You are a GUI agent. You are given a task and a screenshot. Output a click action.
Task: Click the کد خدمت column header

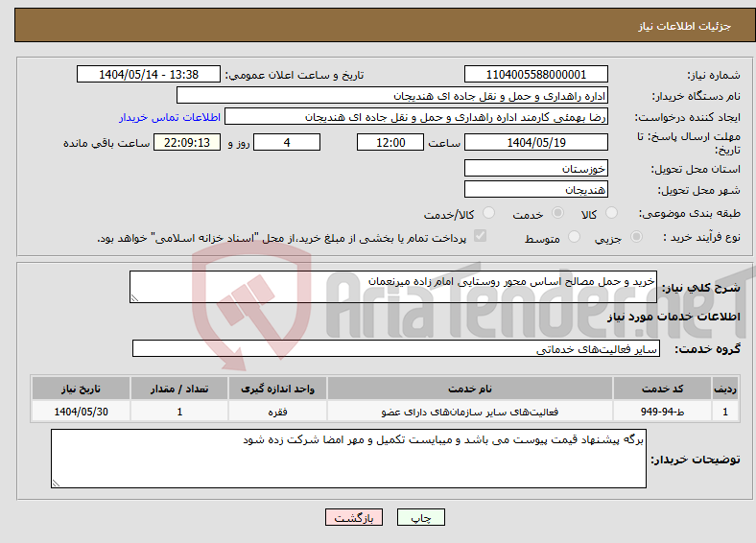663,389
